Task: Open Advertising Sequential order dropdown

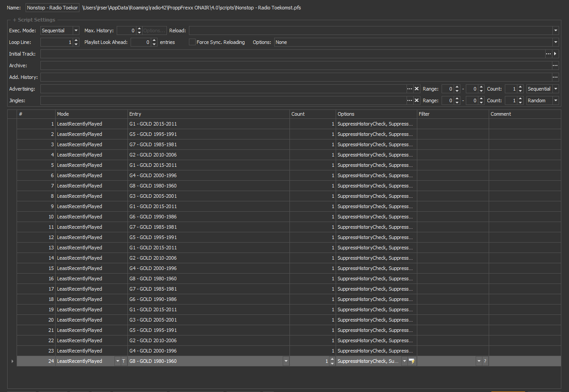Action: pos(556,89)
